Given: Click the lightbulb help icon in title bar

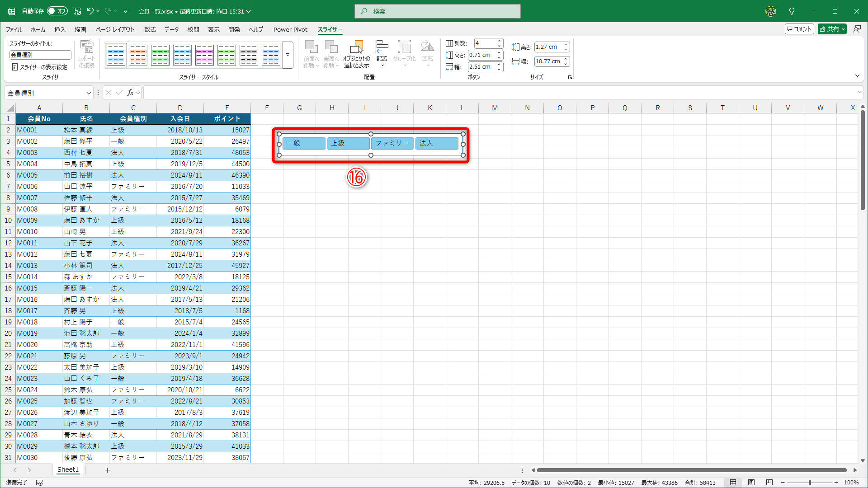Looking at the screenshot, I should point(792,11).
